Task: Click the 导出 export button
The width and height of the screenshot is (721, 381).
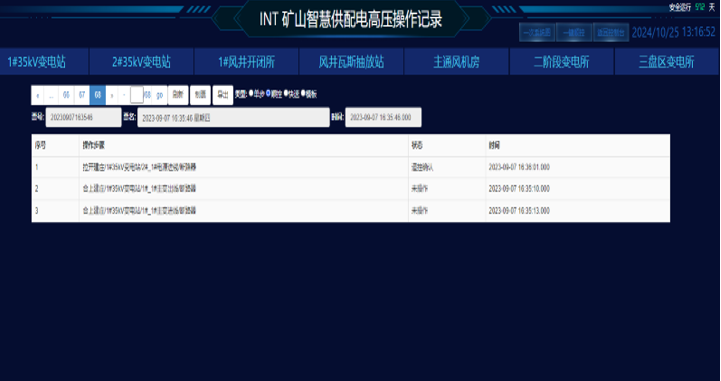Action: point(223,95)
